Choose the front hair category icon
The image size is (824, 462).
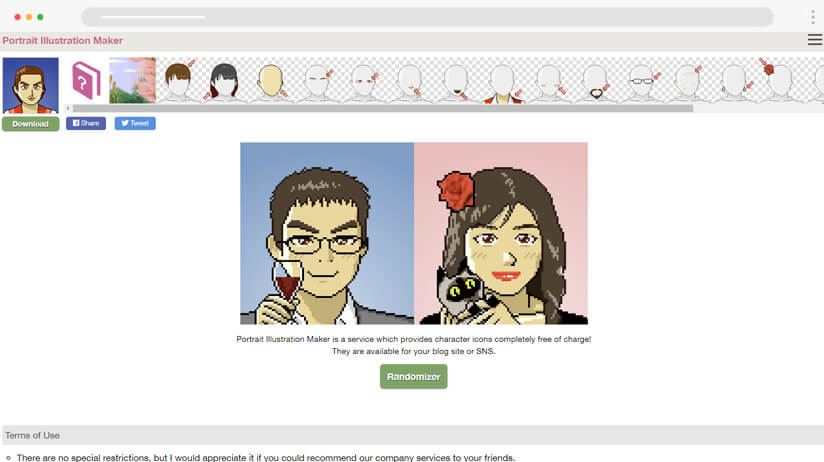[178, 80]
